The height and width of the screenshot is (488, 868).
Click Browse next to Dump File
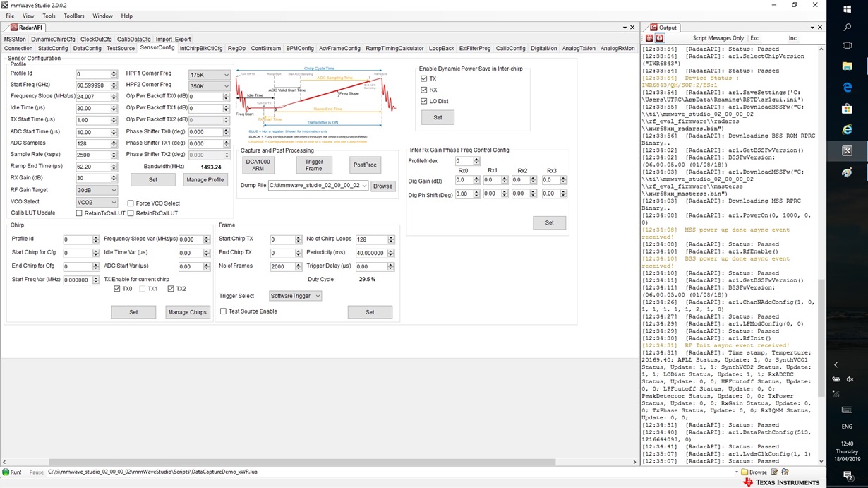pos(383,186)
